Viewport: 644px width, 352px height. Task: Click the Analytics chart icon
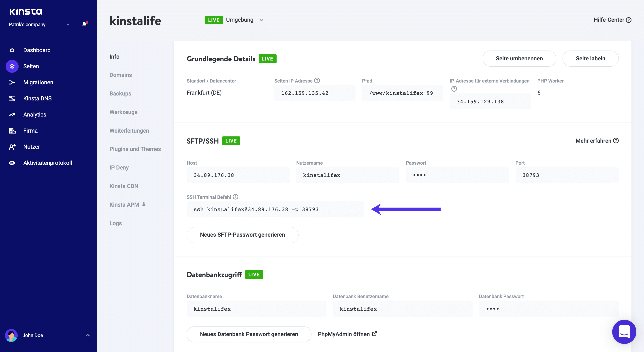[x=12, y=115]
